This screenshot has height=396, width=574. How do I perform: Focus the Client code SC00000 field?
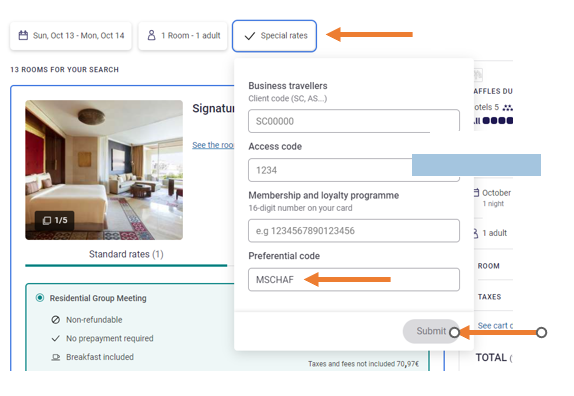(354, 121)
